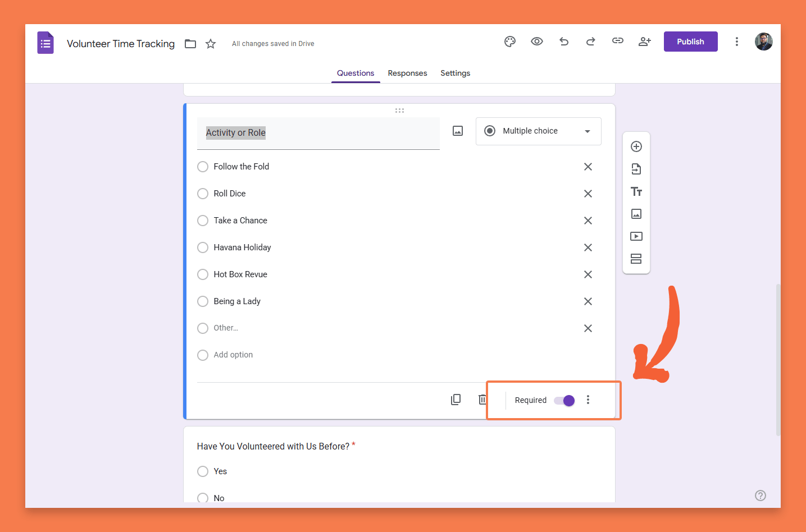Click the preview eye icon

(x=537, y=42)
